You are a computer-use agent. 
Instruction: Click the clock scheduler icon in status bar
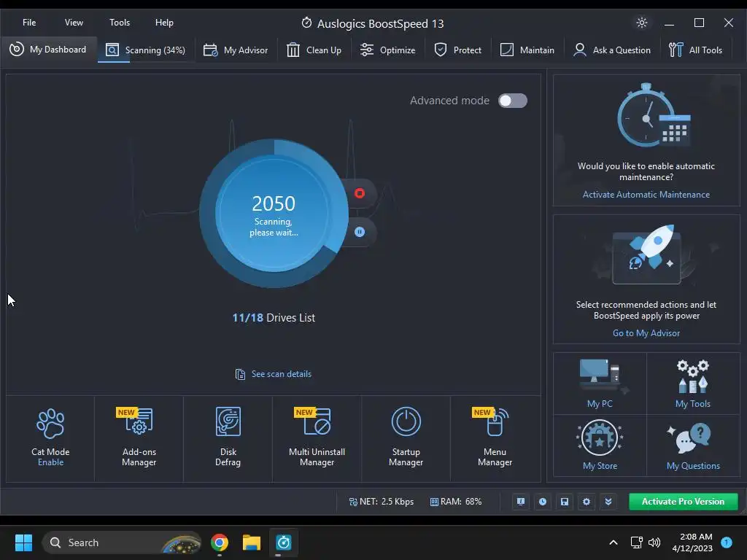tap(543, 502)
